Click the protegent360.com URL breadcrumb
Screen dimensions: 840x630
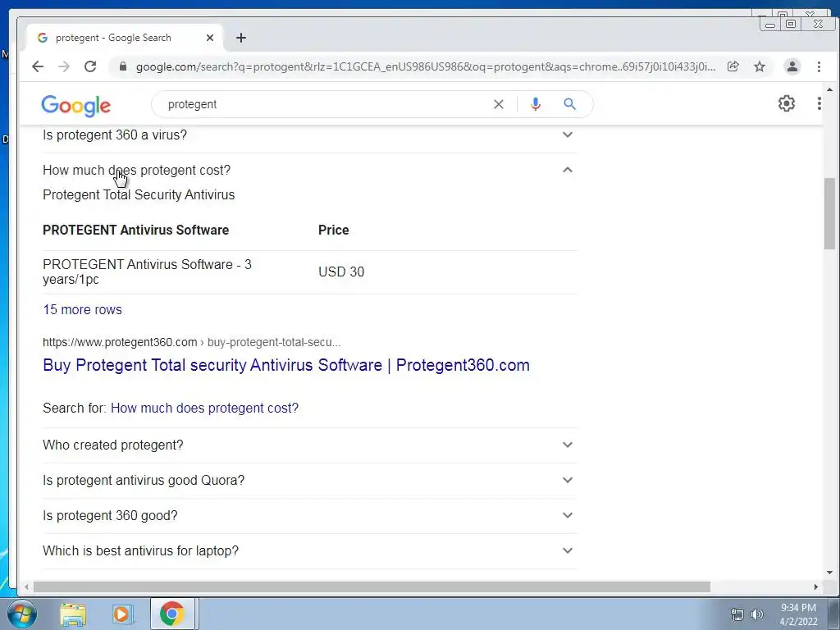(192, 342)
